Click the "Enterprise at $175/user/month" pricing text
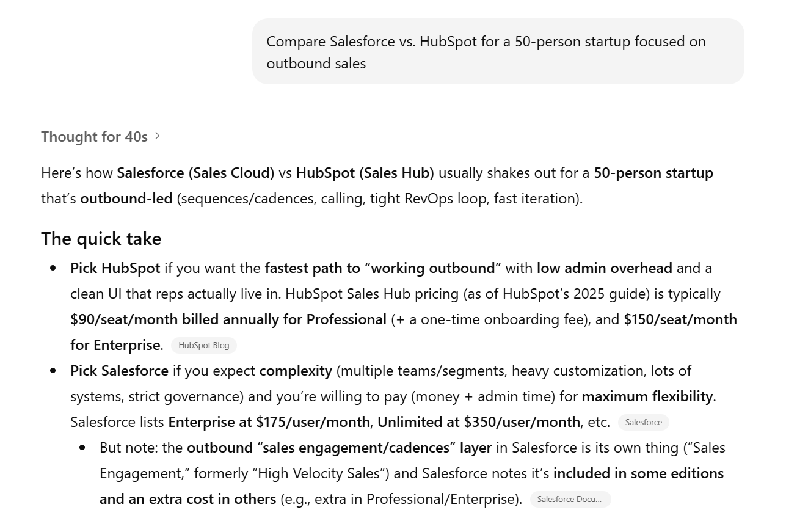 269,422
